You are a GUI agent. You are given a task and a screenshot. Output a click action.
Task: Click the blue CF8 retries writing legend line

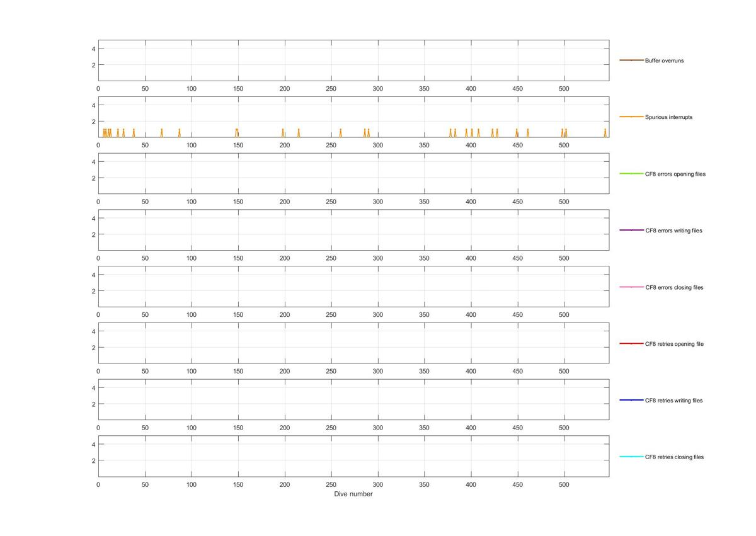[x=631, y=401]
